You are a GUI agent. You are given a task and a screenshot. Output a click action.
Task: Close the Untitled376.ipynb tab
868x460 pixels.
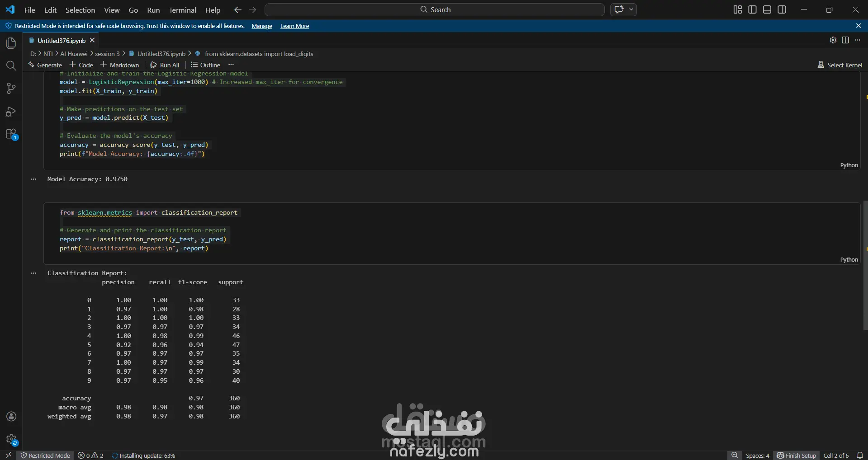click(92, 40)
